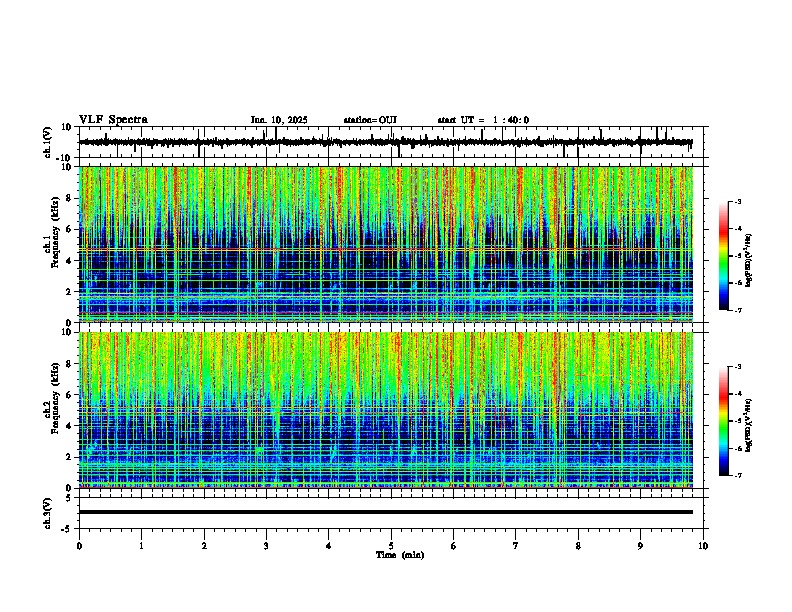Select the "start UT = 1:40:0" label
792x612 pixels.
pos(483,120)
